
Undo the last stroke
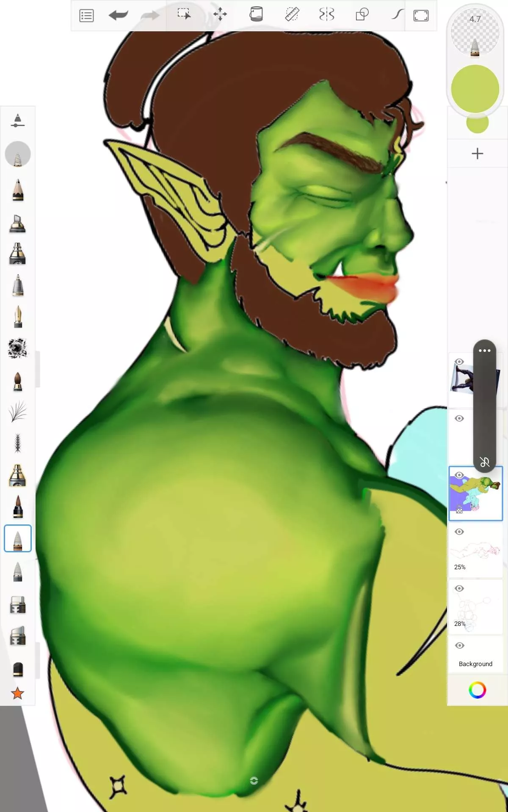(x=118, y=15)
